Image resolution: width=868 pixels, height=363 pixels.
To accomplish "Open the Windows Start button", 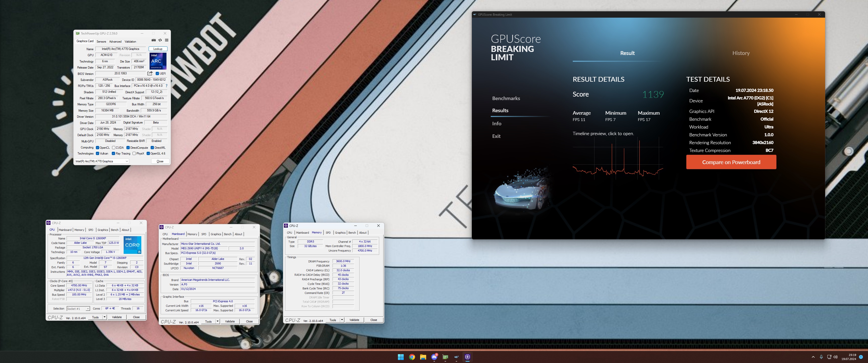I will [x=401, y=357].
